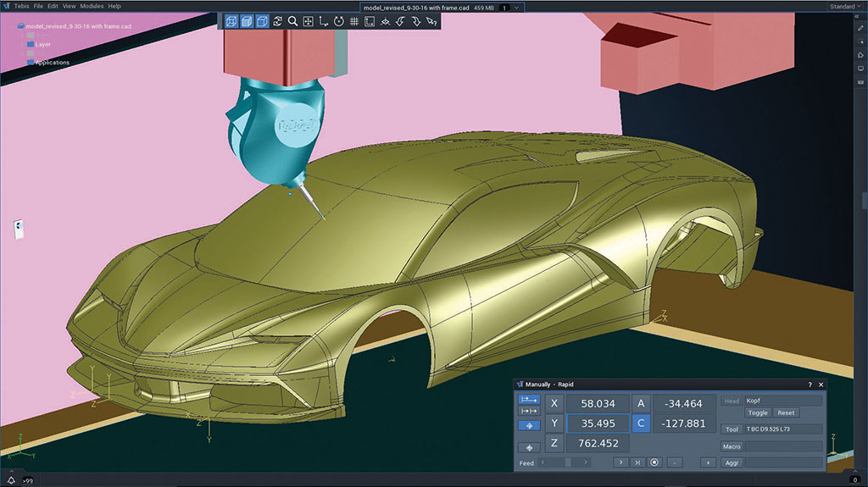Click the Feed slider right arrow
This screenshot has width=868, height=487.
point(587,462)
